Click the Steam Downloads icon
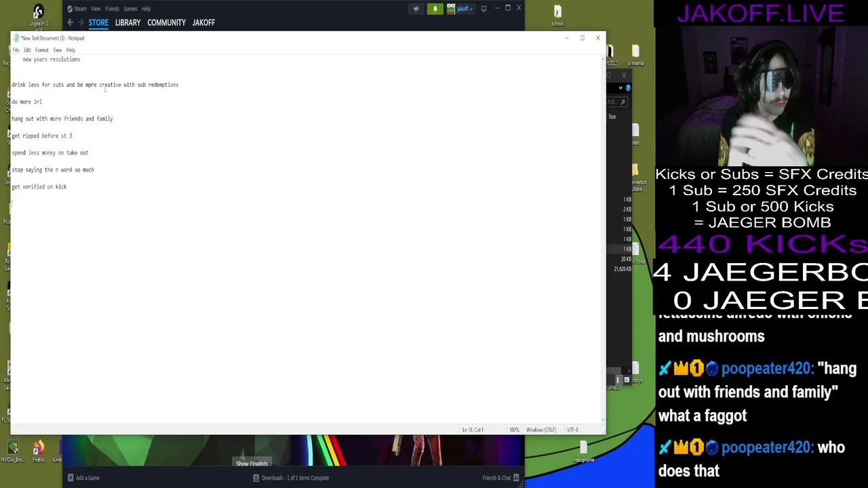 [256, 478]
